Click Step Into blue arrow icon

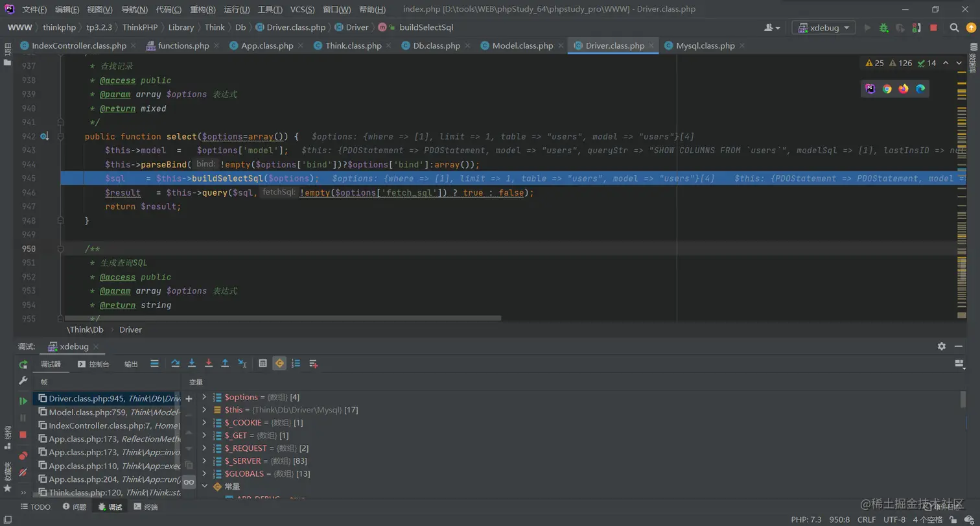[192, 363]
